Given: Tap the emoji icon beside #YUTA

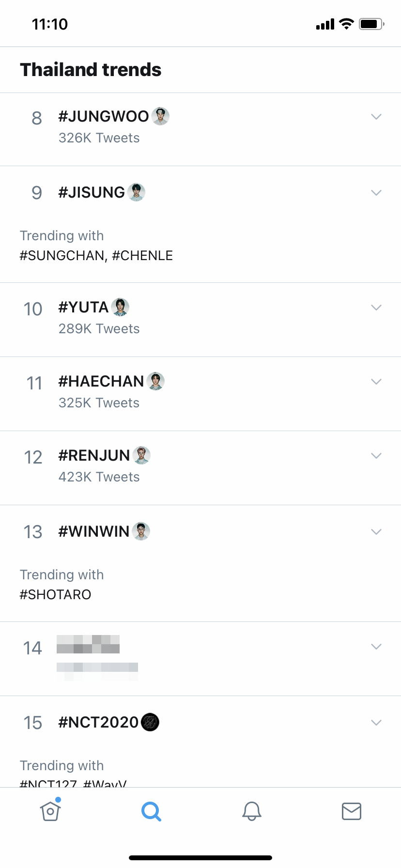Looking at the screenshot, I should pyautogui.click(x=120, y=307).
